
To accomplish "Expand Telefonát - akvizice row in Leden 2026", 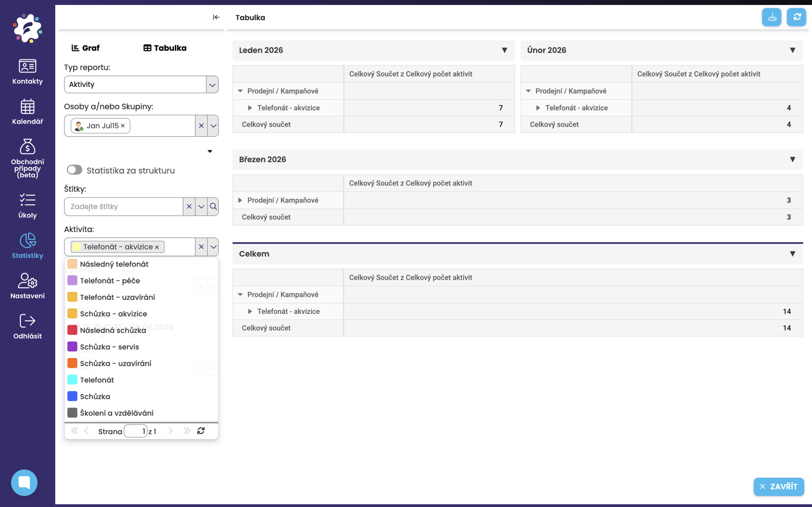I will click(x=250, y=108).
